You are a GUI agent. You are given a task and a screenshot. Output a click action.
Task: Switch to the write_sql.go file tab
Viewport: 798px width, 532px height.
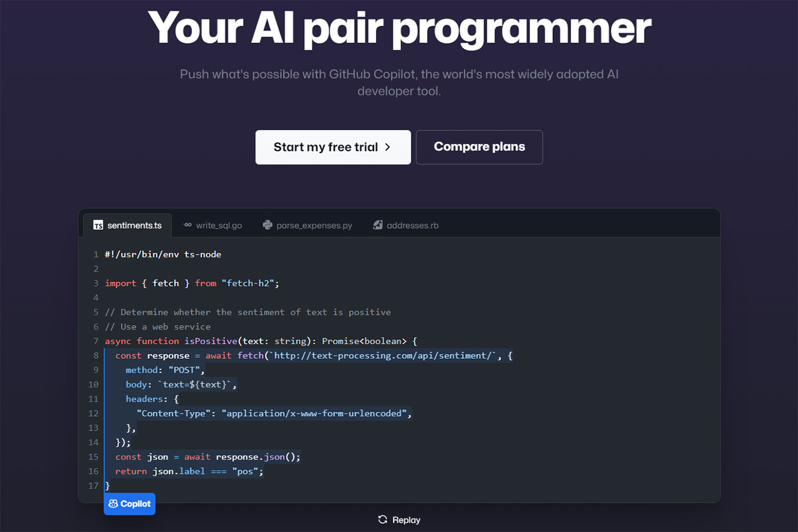click(x=219, y=226)
